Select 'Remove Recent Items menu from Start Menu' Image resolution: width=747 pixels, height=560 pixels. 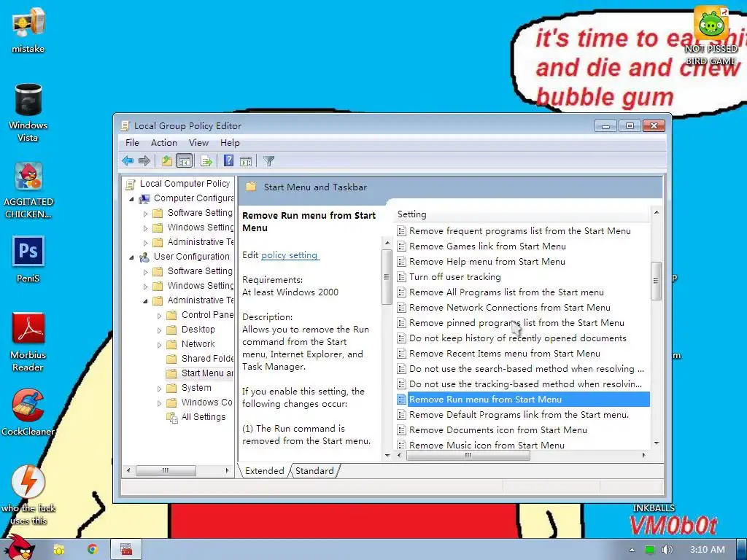click(x=505, y=354)
